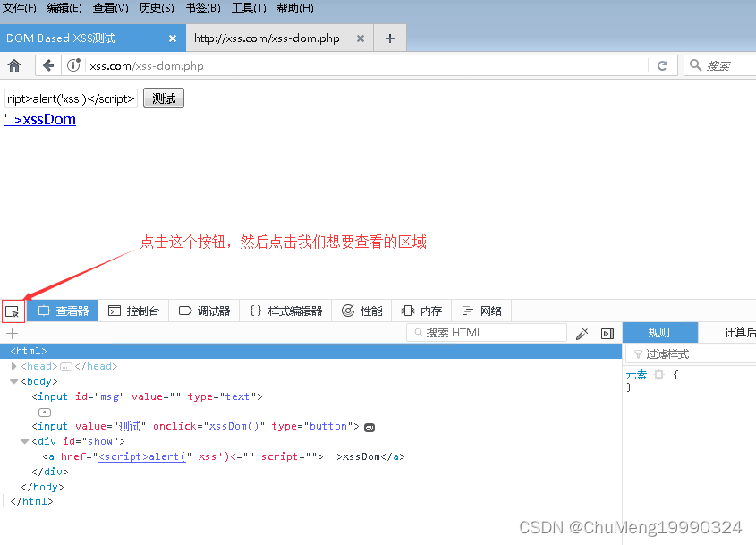Click the pseudo-element badge under msg input
This screenshot has width=756, height=545.
[45, 413]
